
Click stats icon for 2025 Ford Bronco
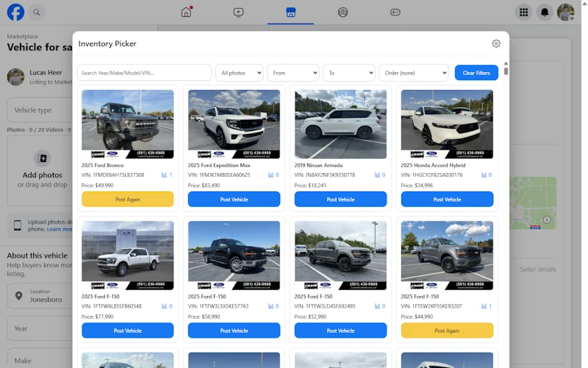pyautogui.click(x=165, y=175)
